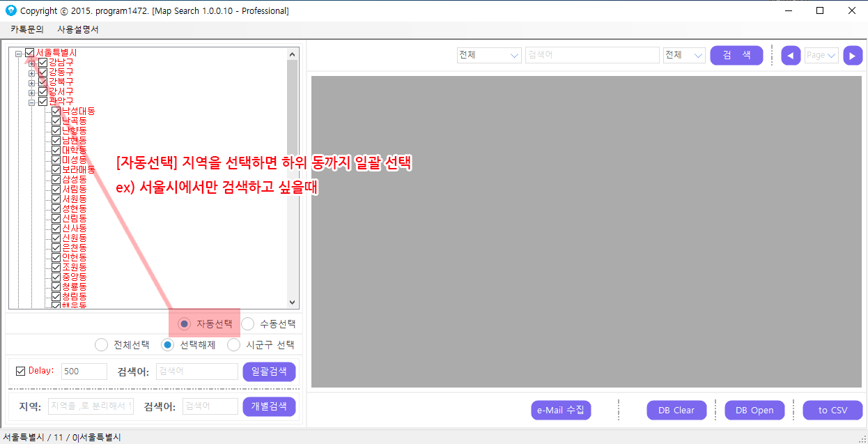Export results with to CSV button

[832, 411]
